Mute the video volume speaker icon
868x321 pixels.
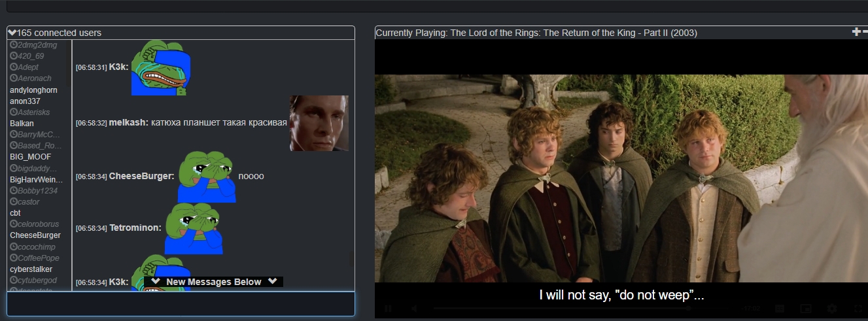tap(414, 309)
